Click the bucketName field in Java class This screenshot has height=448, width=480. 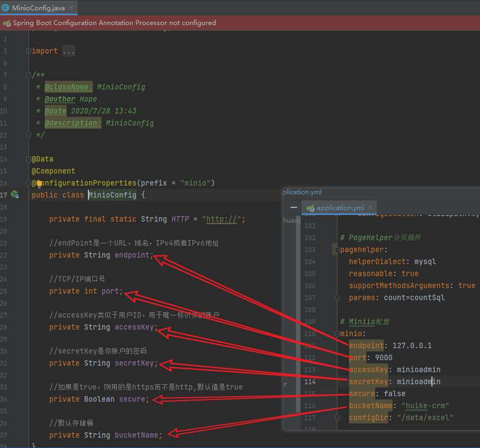click(136, 435)
